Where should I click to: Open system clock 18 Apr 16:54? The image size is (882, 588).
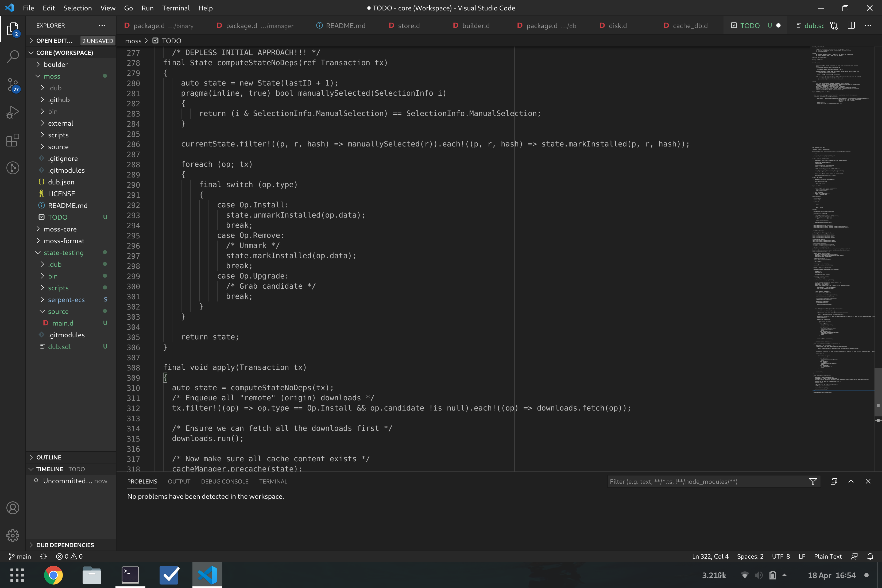coord(831,575)
